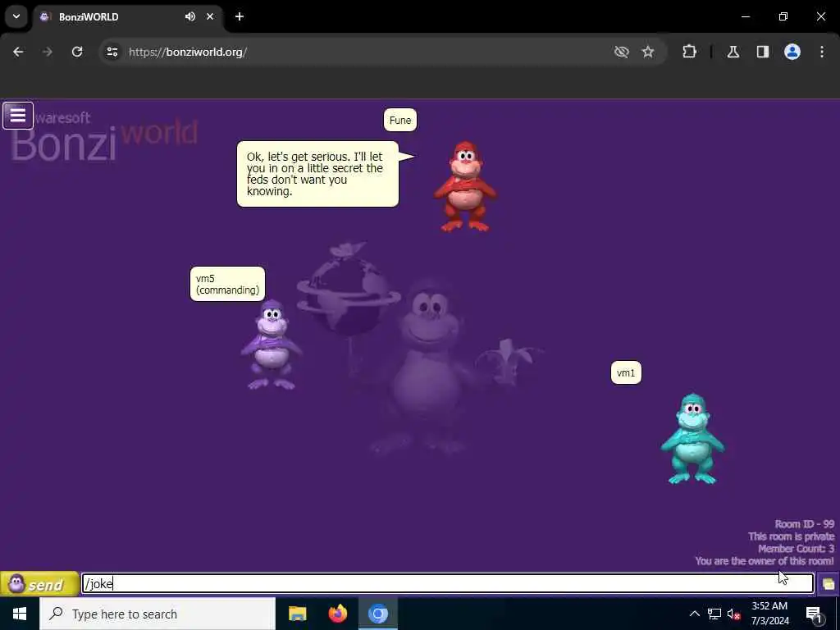840x630 pixels.
Task: Open the muted volume tray icon
Action: tap(734, 614)
